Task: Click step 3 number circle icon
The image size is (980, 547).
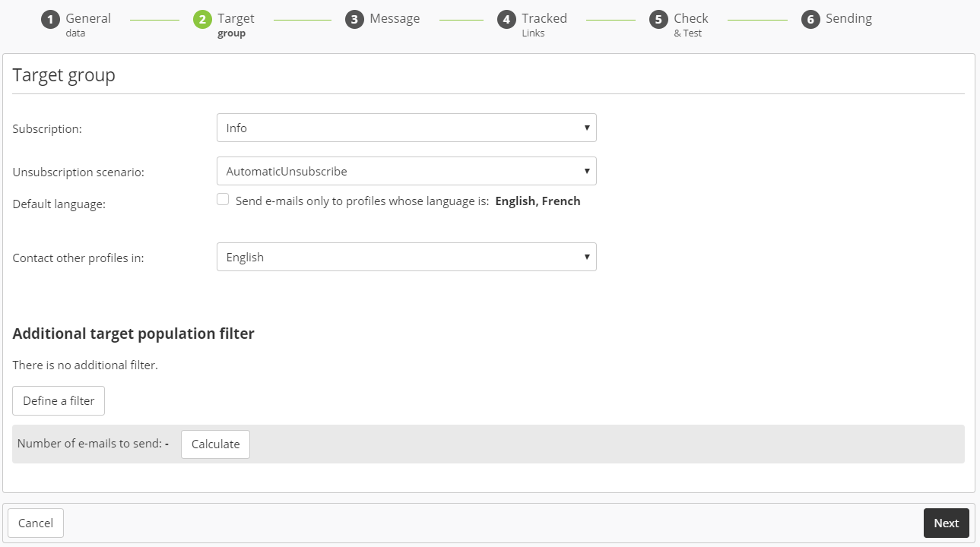Action: pyautogui.click(x=354, y=20)
